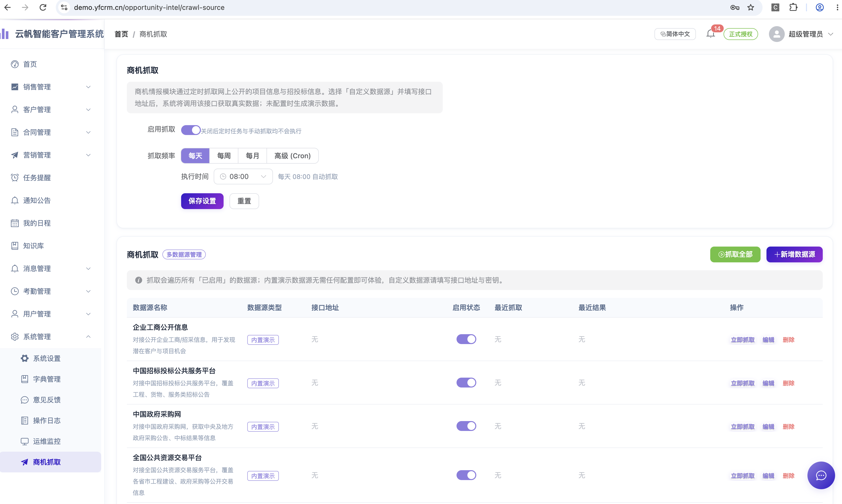Collapse 系统管理 menu

[51, 337]
